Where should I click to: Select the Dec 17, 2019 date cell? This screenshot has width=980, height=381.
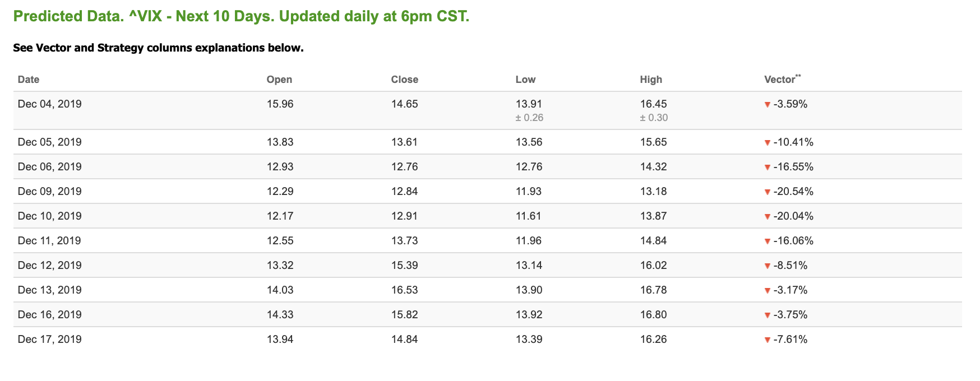coord(50,340)
